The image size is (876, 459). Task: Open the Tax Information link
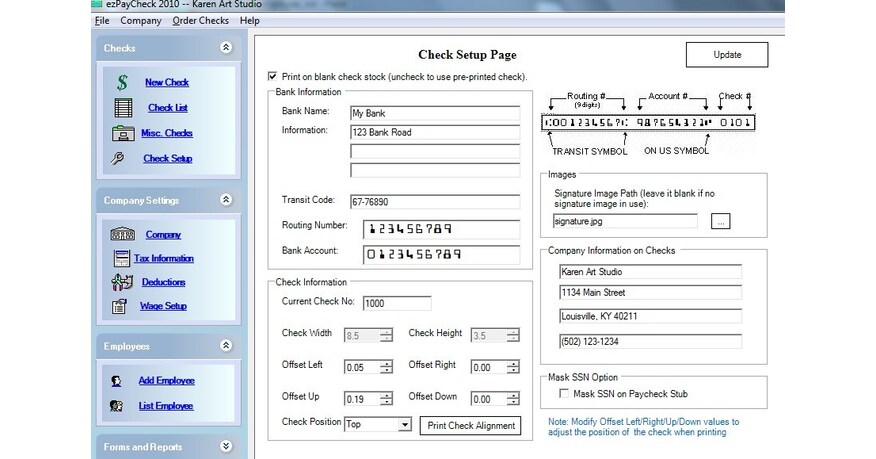164,259
